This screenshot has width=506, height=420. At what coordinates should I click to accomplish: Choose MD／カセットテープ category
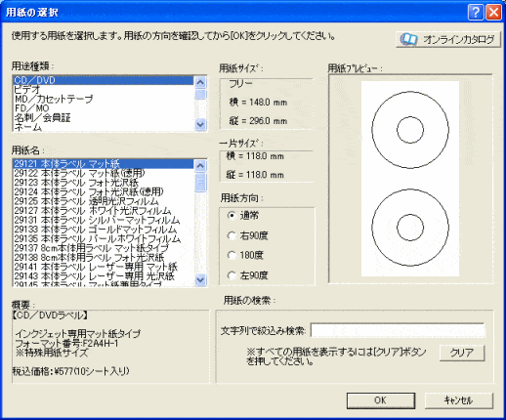coord(104,99)
